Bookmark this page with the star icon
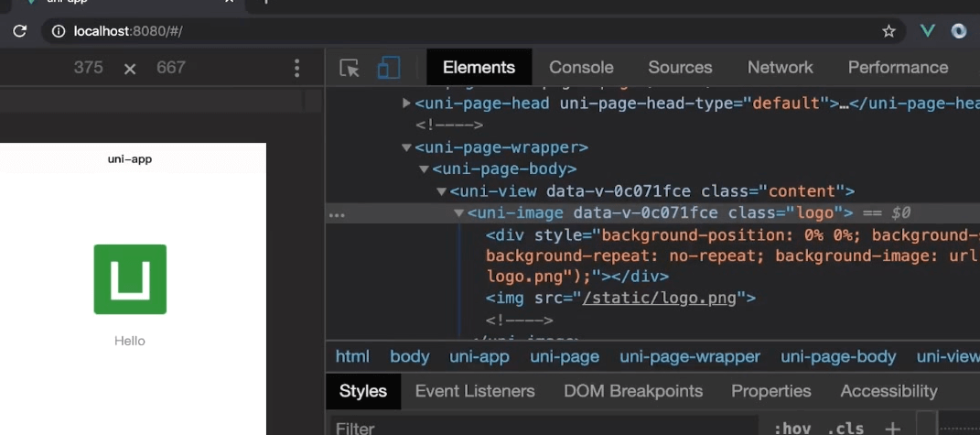Viewport: 980px width, 435px height. tap(888, 30)
